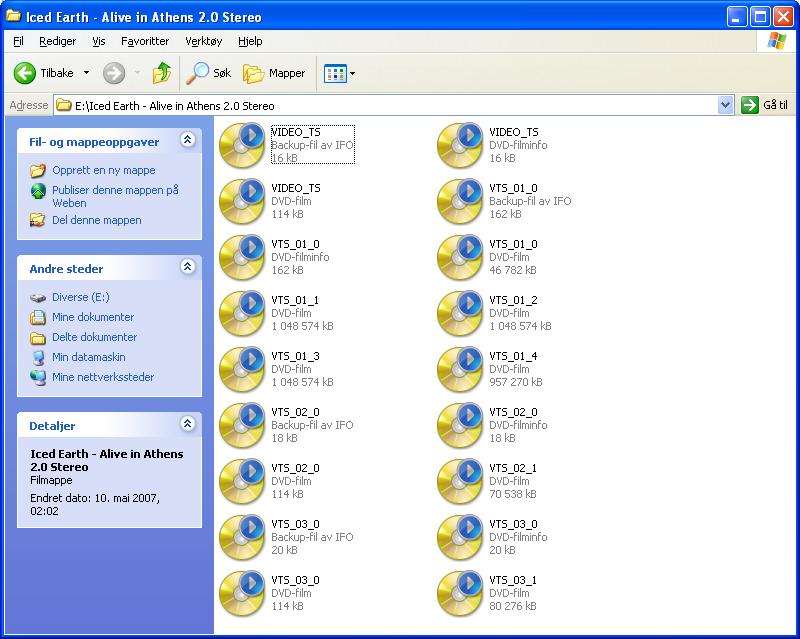This screenshot has height=639, width=800.
Task: Click the file name text VTS_03_1
Action: tap(513, 580)
